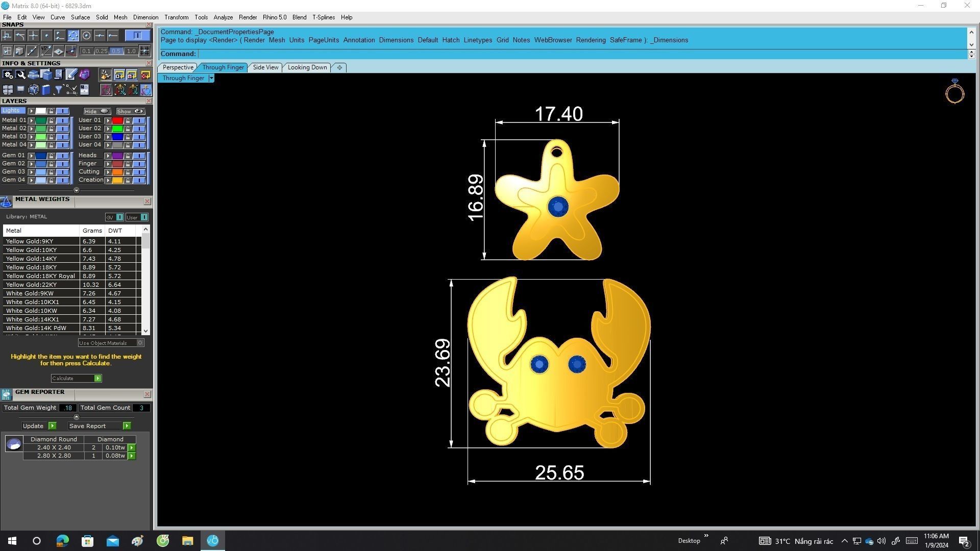Switch to the Looking Down viewport tab

pyautogui.click(x=307, y=67)
